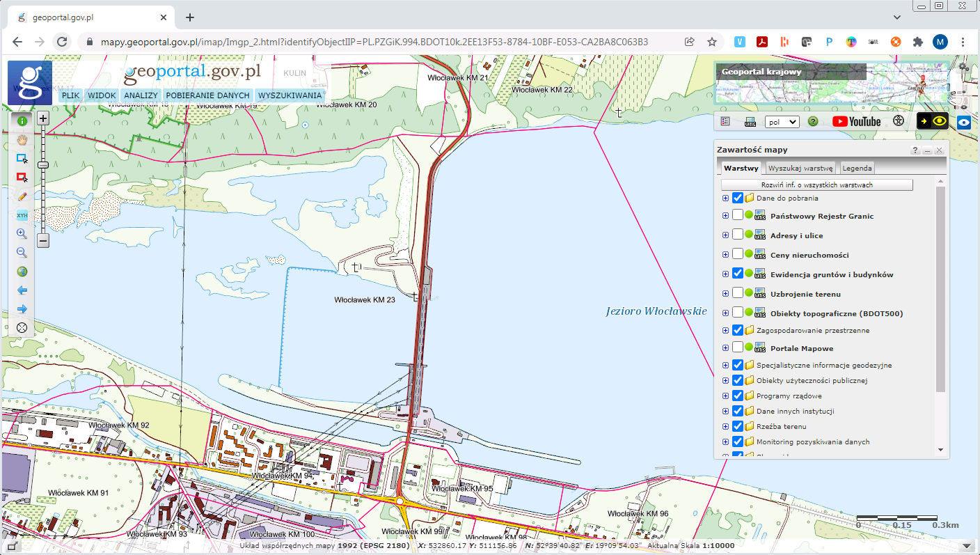
Task: Click Rozwiń inf. o wszystkich warstwach button
Action: pos(816,185)
